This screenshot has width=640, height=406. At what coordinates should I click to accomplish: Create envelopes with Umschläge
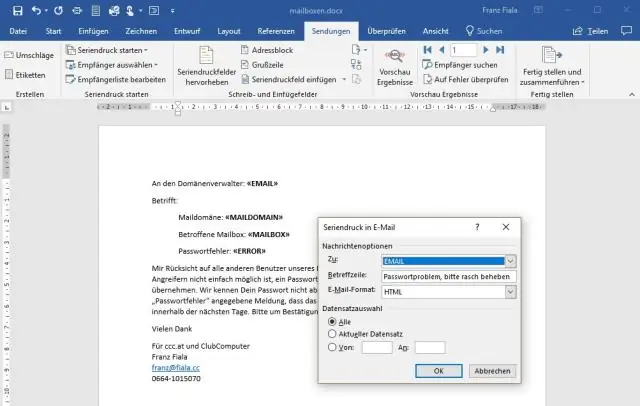point(29,55)
